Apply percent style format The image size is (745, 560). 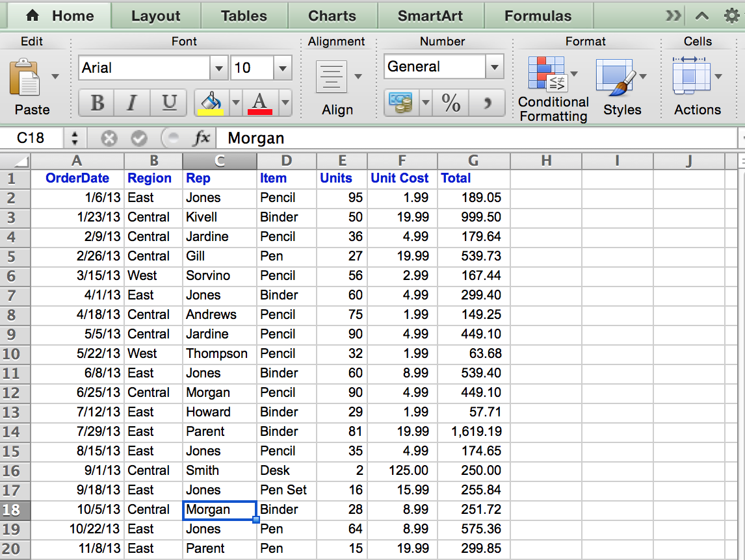click(451, 103)
